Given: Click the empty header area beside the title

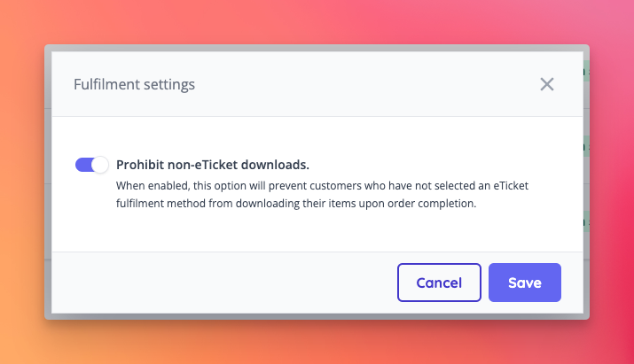Looking at the screenshot, I should click(x=364, y=84).
